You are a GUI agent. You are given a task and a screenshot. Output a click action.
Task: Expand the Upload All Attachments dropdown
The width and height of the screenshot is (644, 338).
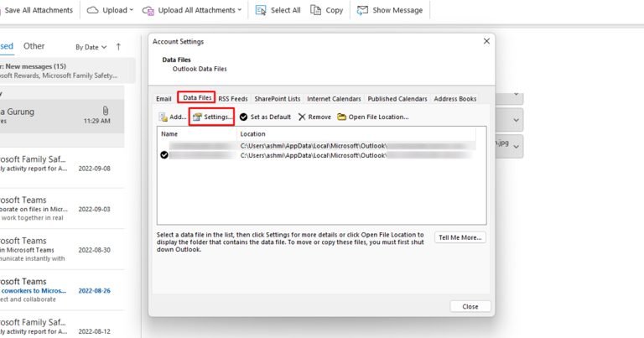(x=240, y=10)
